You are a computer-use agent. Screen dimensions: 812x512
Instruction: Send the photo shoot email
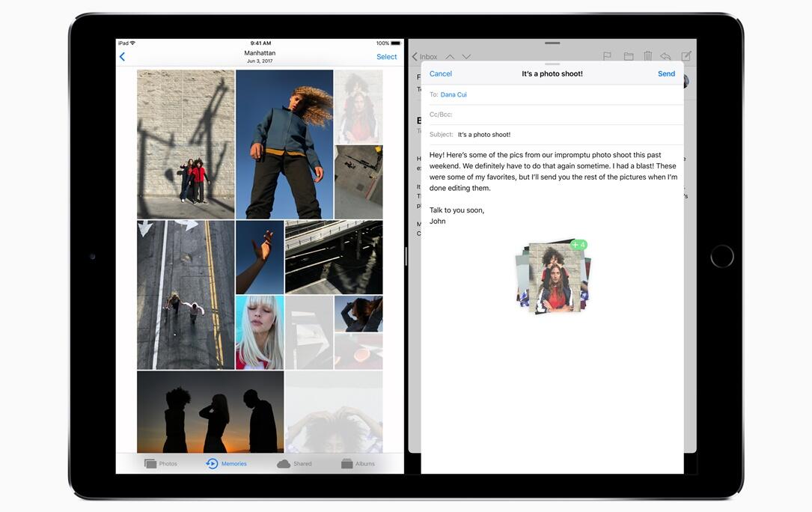[666, 74]
